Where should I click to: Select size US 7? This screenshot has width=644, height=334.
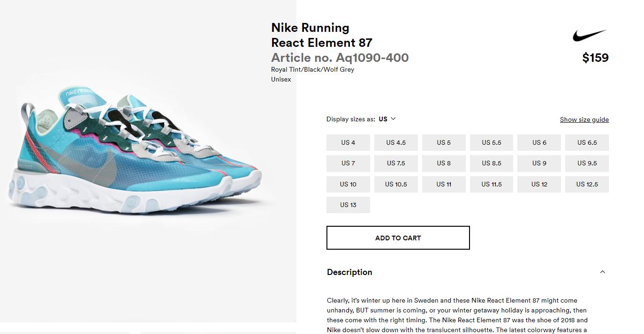coord(348,163)
